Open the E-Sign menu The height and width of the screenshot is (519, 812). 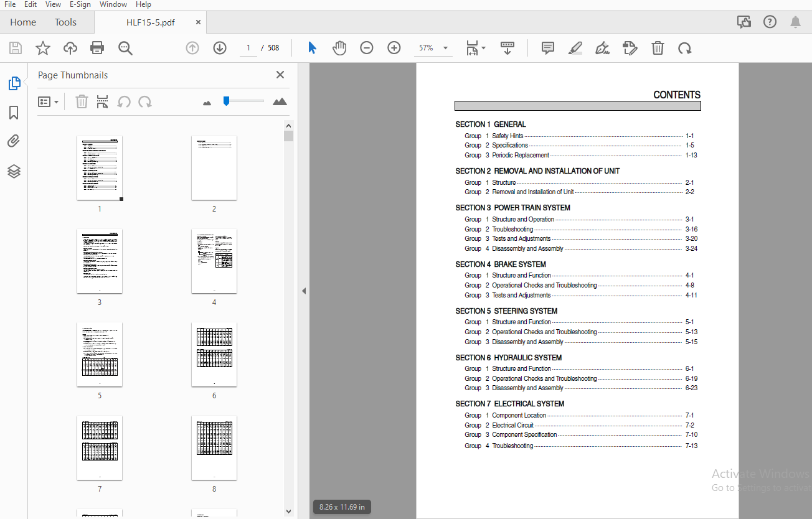point(80,4)
